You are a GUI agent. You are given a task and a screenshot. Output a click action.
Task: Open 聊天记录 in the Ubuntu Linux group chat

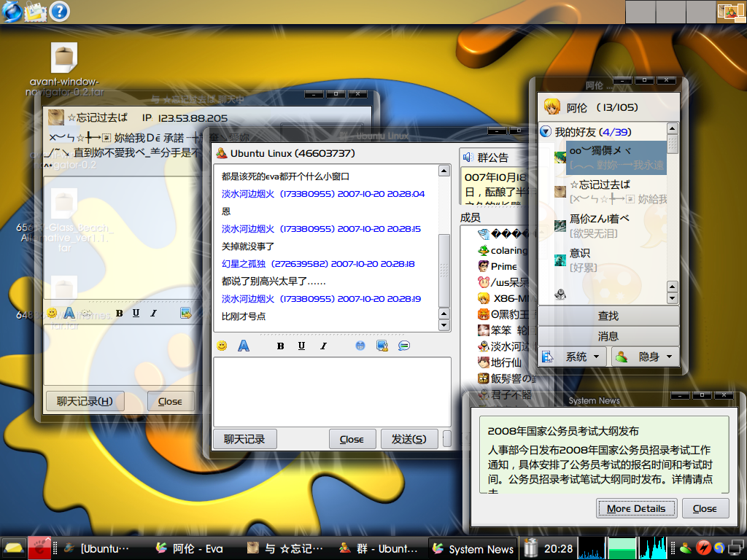(x=244, y=439)
